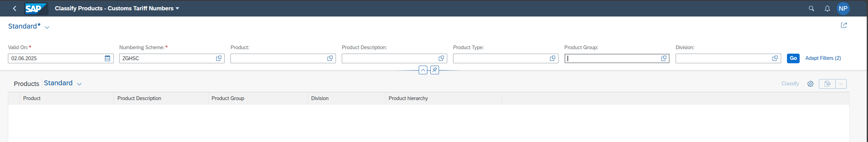The height and width of the screenshot is (142, 868).
Task: Open the Valid On calendar picker
Action: [108, 58]
